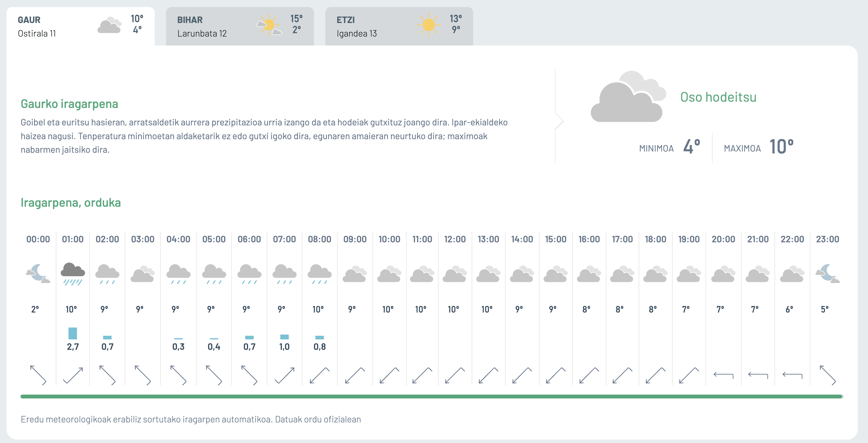Click the cloudy icon at 03:00

(x=143, y=274)
